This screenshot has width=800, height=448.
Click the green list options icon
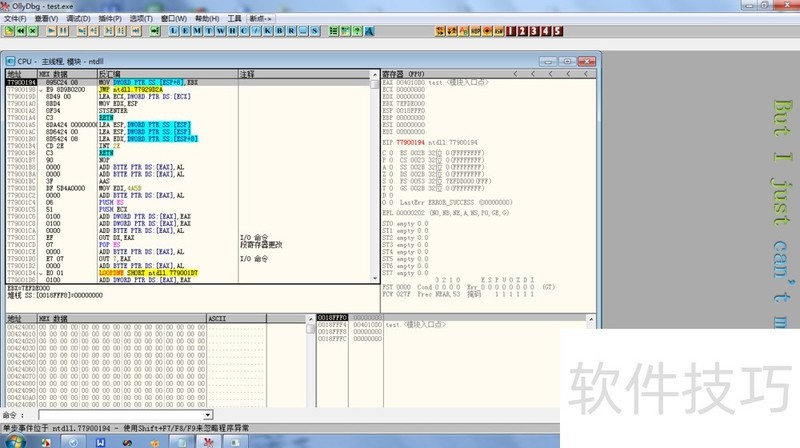pos(333,31)
